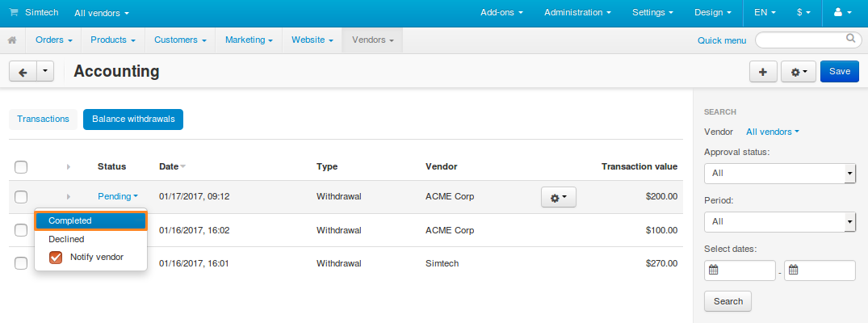
Task: Switch to the Transactions tab
Action: coord(43,120)
